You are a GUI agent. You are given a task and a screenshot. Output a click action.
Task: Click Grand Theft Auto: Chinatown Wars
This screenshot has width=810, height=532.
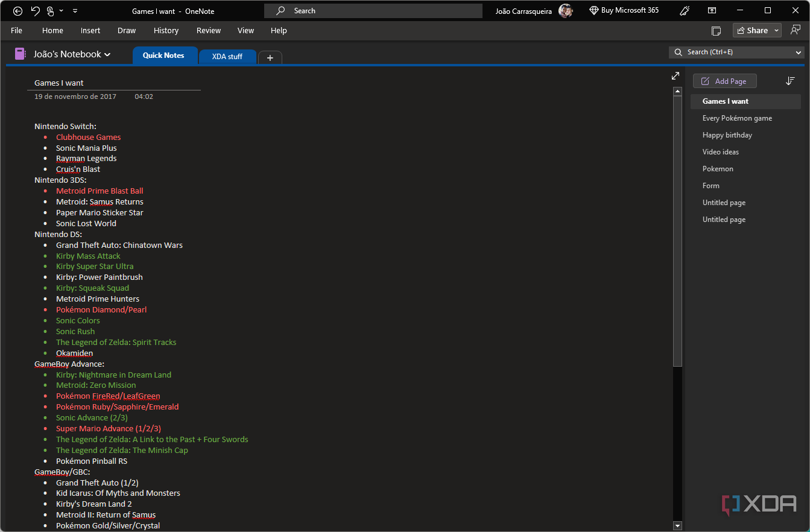[119, 245]
